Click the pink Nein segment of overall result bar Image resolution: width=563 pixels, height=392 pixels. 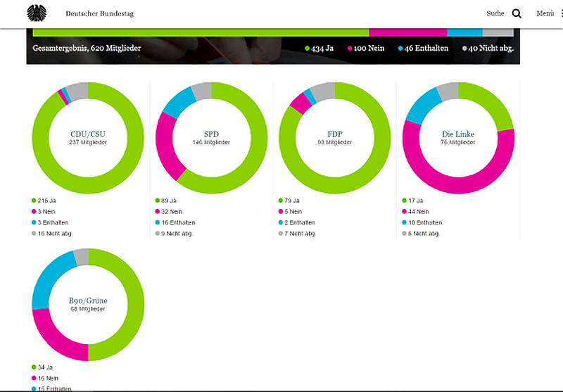click(408, 32)
